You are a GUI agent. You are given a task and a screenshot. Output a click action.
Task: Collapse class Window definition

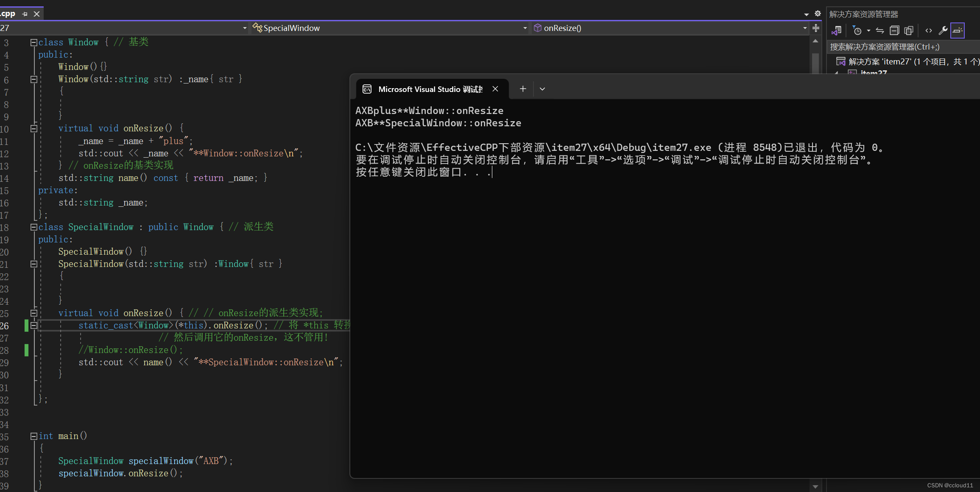point(34,42)
